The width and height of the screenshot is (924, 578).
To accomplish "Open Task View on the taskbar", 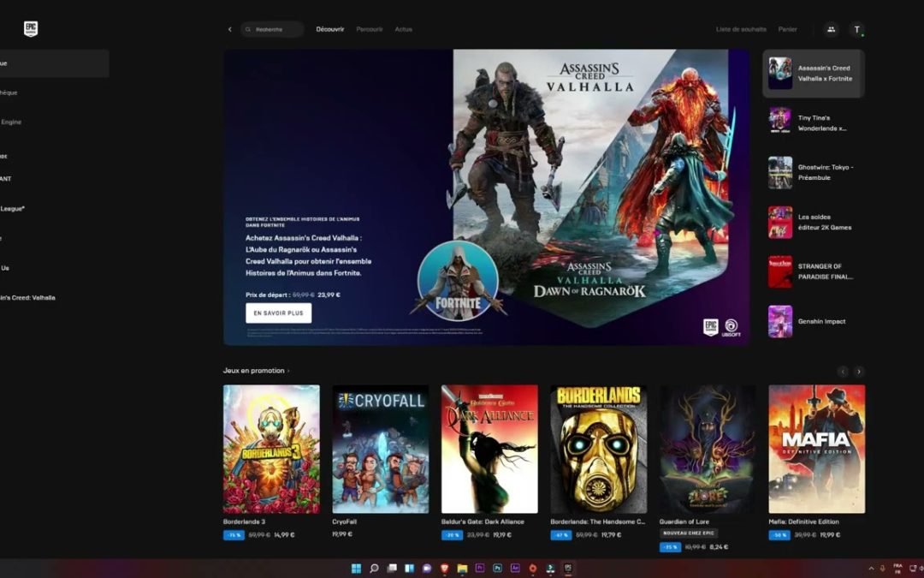I will pos(391,568).
